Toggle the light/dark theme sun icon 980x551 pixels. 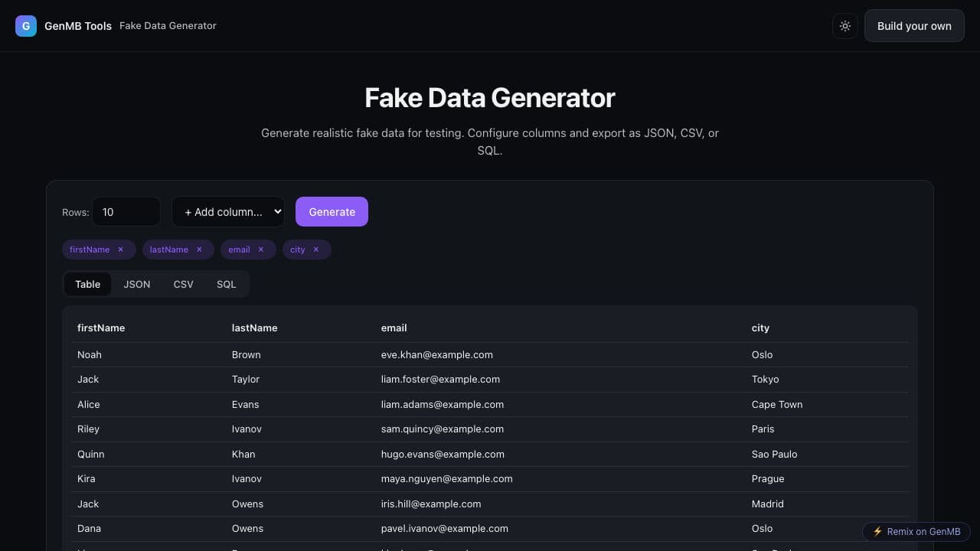pyautogui.click(x=845, y=26)
